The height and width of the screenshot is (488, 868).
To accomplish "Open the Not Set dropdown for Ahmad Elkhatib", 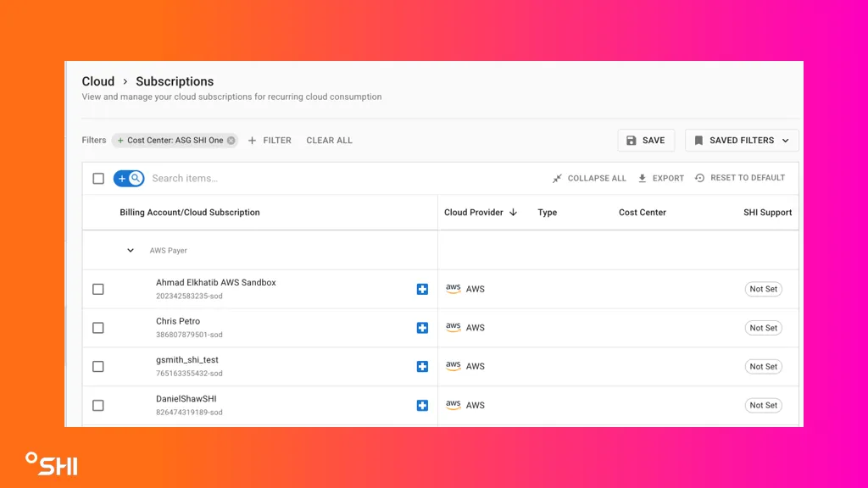I will tap(764, 289).
